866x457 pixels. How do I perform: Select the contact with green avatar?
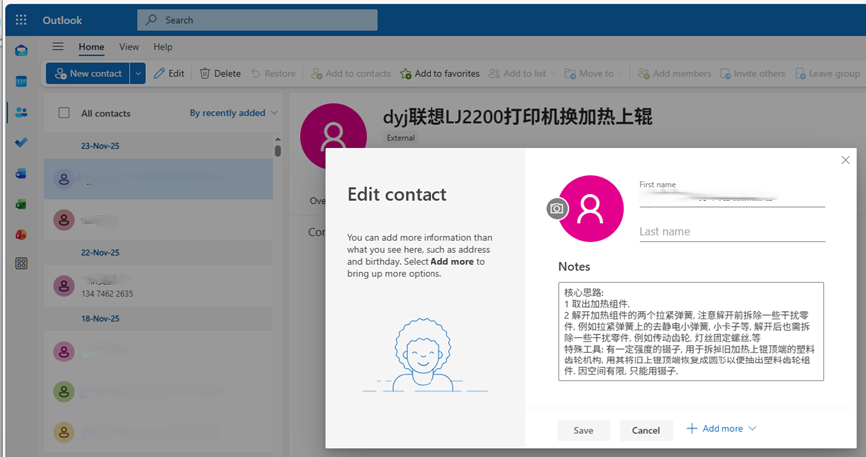pos(159,392)
